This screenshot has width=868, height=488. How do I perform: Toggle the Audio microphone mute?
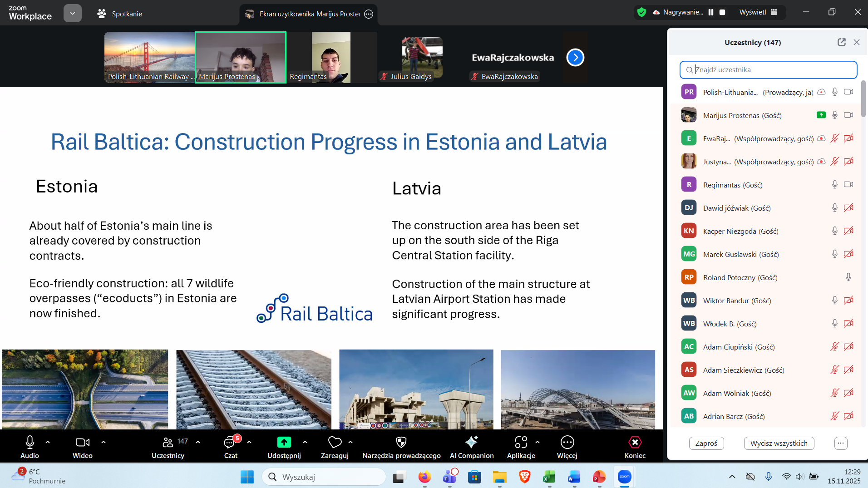click(30, 442)
